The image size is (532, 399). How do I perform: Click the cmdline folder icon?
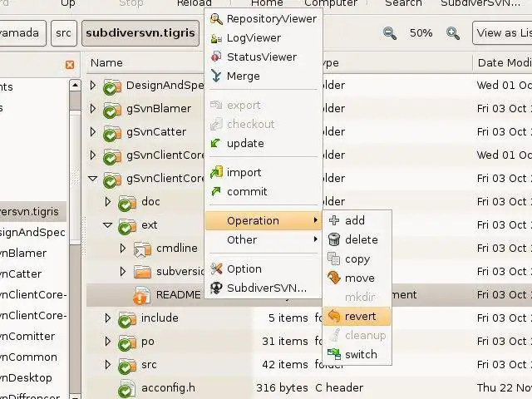pyautogui.click(x=142, y=249)
